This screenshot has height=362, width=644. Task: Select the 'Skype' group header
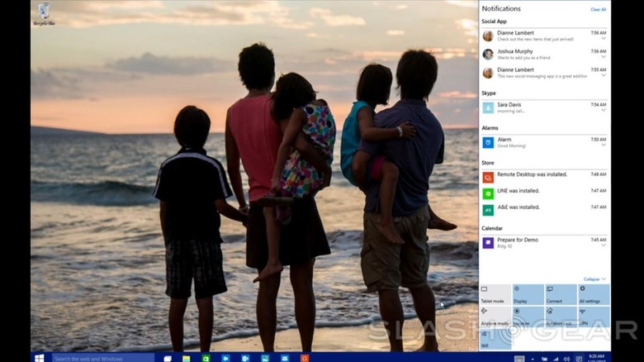[489, 93]
